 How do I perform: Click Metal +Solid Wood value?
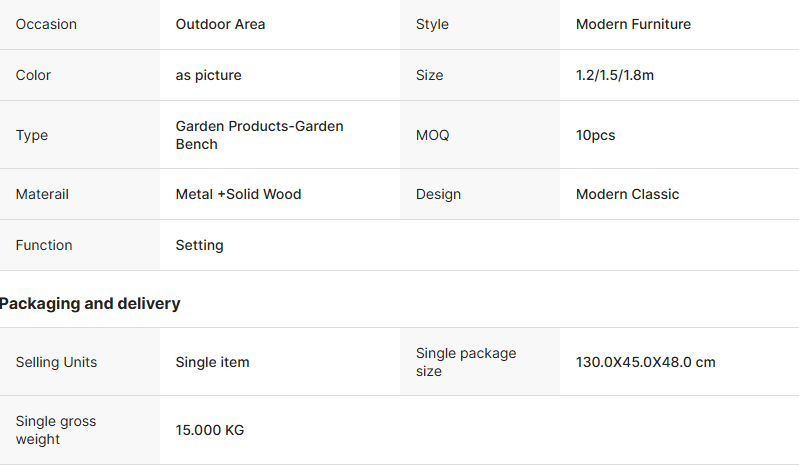238,194
